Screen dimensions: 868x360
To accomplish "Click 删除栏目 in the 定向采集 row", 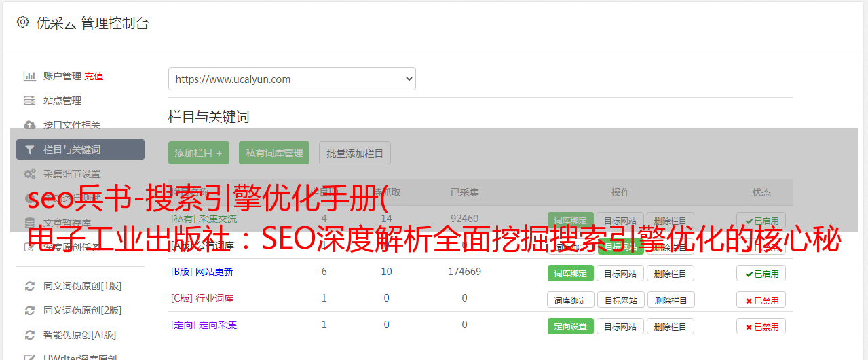I will (x=671, y=326).
